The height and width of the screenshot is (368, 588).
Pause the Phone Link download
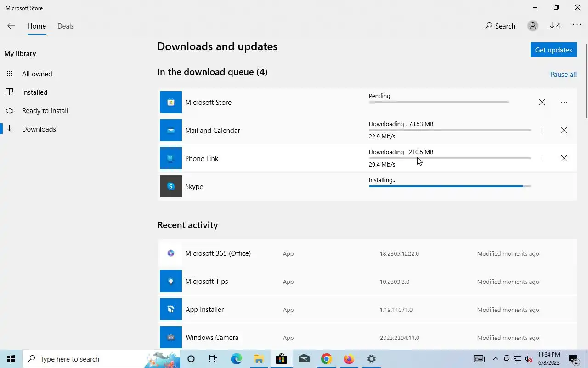point(542,158)
